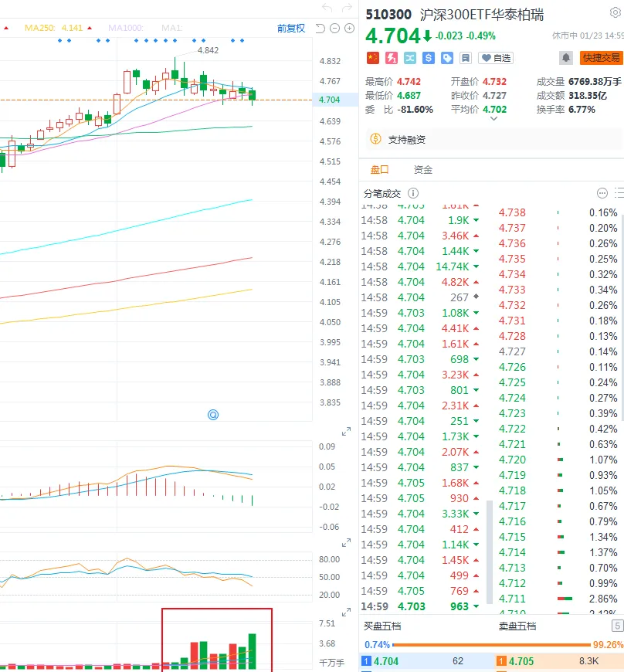Click the 委比 -81.60% value

coord(415,109)
